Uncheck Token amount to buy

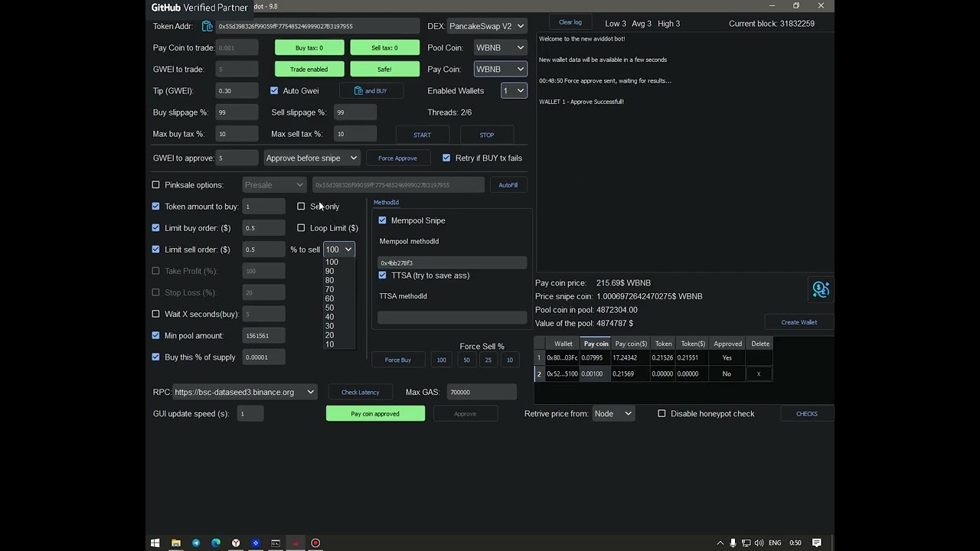click(x=156, y=206)
